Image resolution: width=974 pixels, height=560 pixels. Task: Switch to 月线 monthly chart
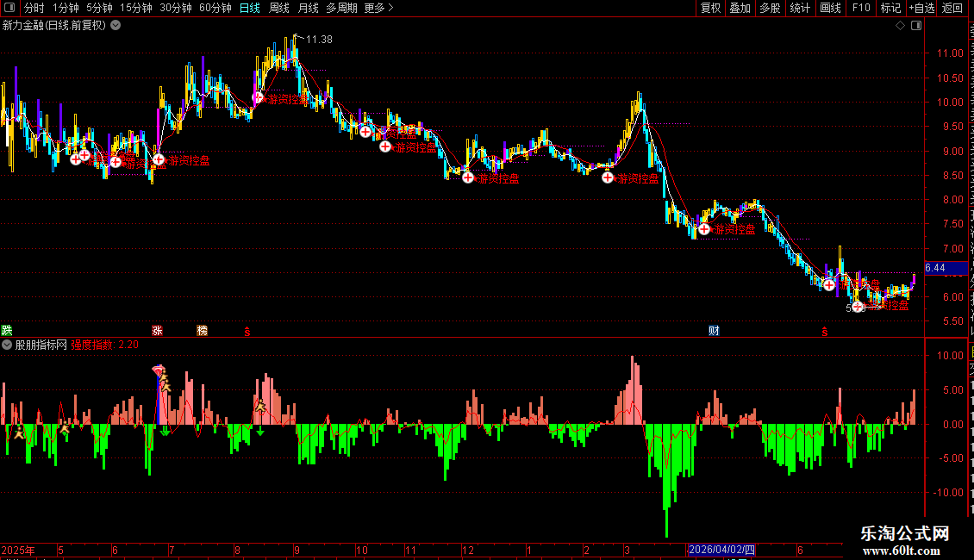click(x=308, y=8)
